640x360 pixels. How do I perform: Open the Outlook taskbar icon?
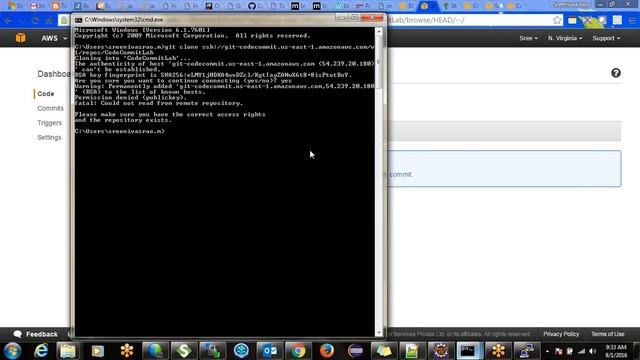pyautogui.click(x=269, y=351)
